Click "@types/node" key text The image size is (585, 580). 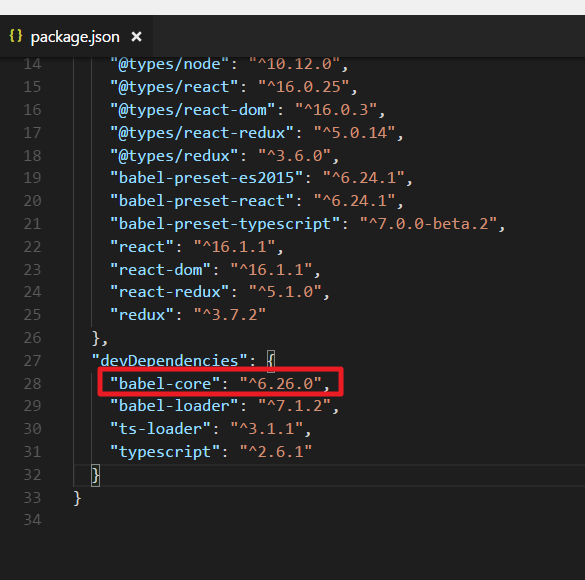(x=169, y=64)
